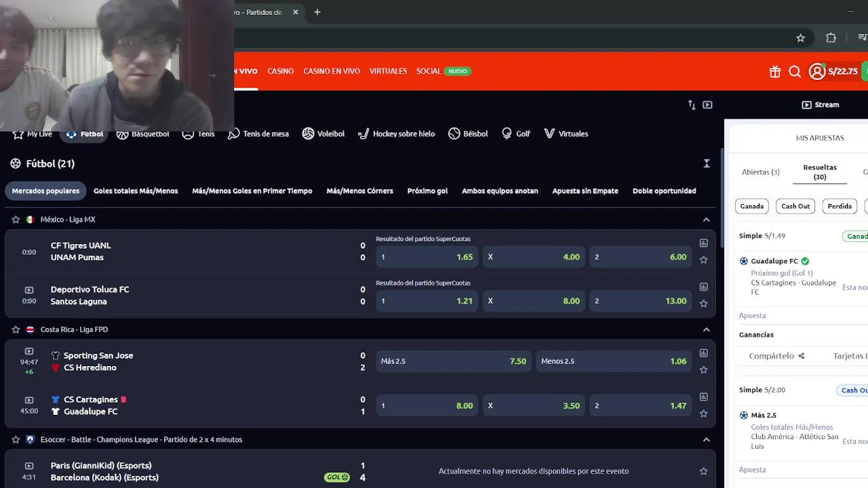This screenshot has width=868, height=488.
Task: Open live video icon for Paris vs Barcelona esports
Action: tap(29, 466)
